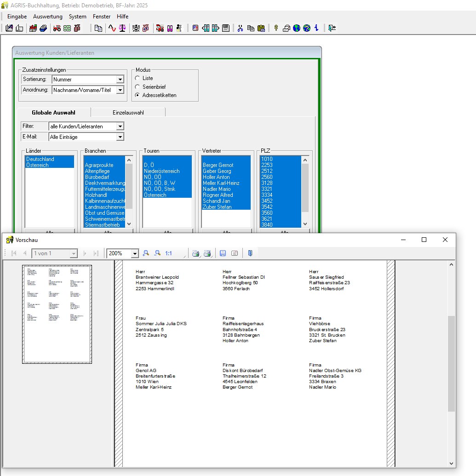
Task: Open the Sortierung dropdown
Action: coord(120,80)
